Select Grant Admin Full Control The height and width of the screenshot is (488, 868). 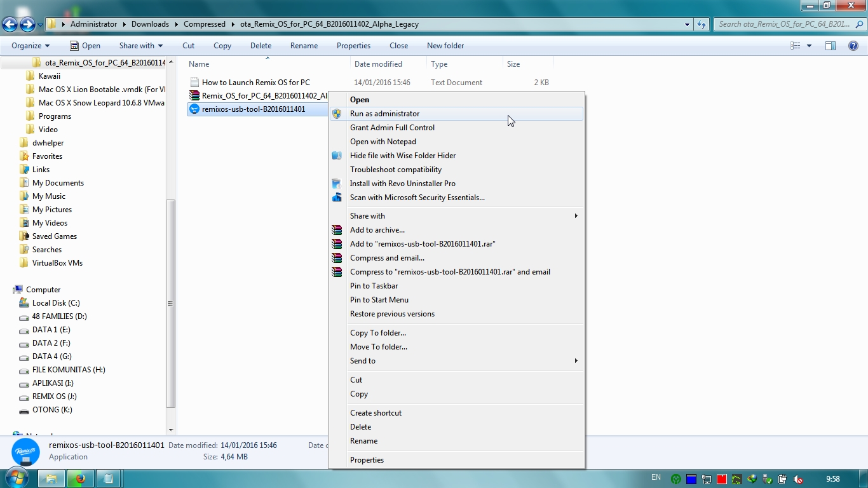point(456,128)
